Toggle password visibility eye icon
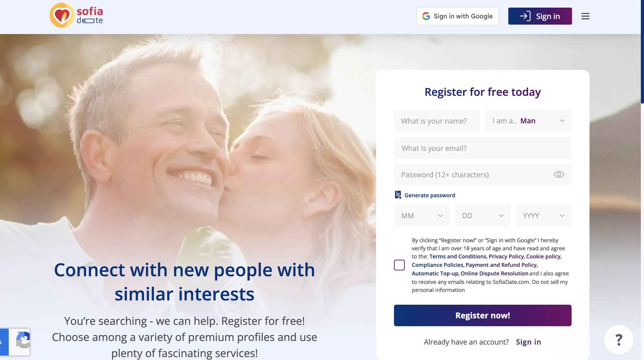 [559, 174]
